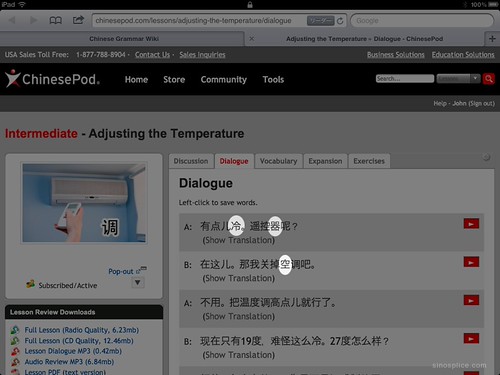Download Full Lesson CD Quality
This screenshot has height=375, width=500.
pyautogui.click(x=79, y=341)
